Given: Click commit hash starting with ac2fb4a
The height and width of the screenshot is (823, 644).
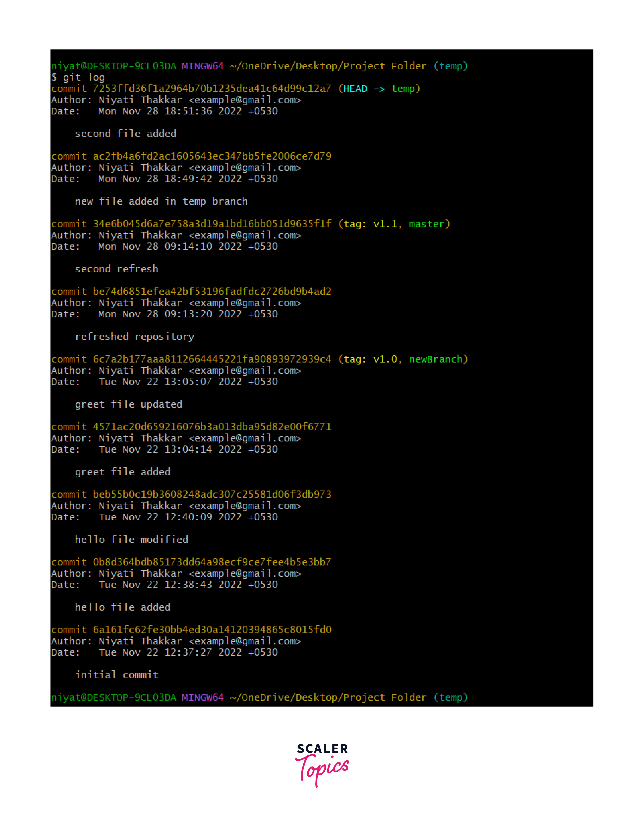Looking at the screenshot, I should (212, 156).
